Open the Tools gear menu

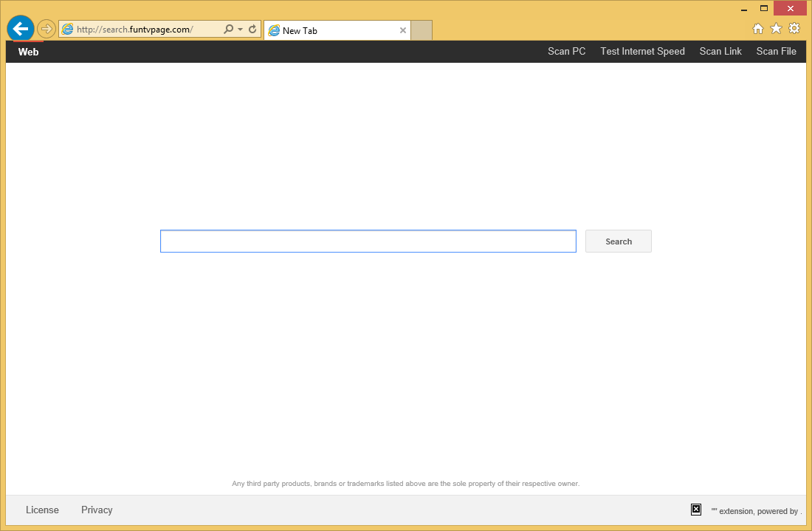(x=794, y=28)
